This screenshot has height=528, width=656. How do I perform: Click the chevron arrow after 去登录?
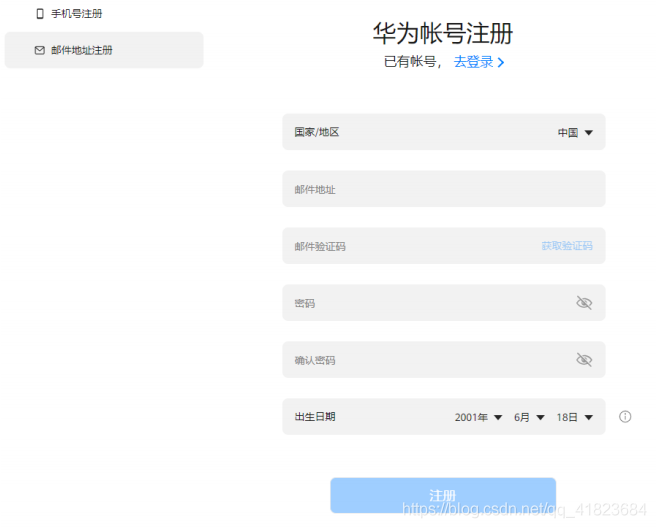point(501,63)
